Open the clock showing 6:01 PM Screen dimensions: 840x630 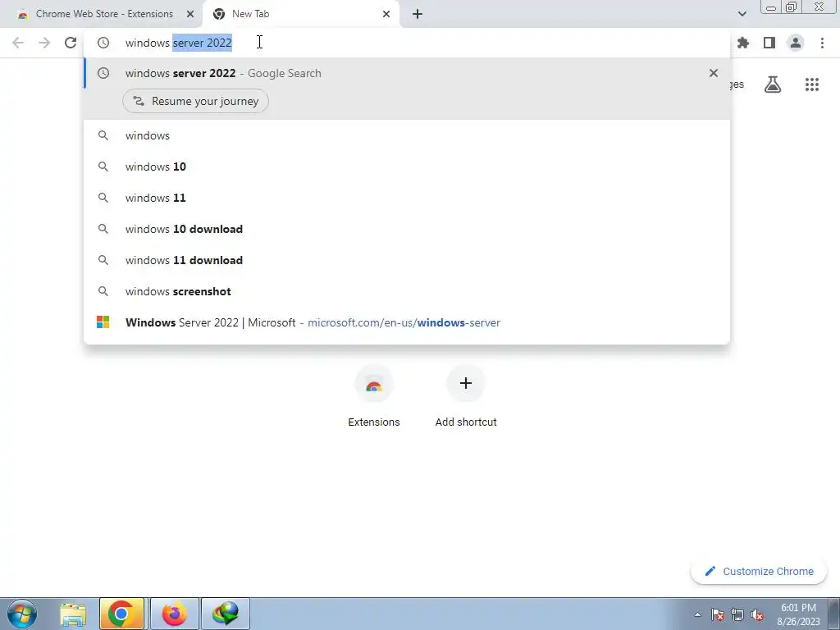(x=798, y=614)
